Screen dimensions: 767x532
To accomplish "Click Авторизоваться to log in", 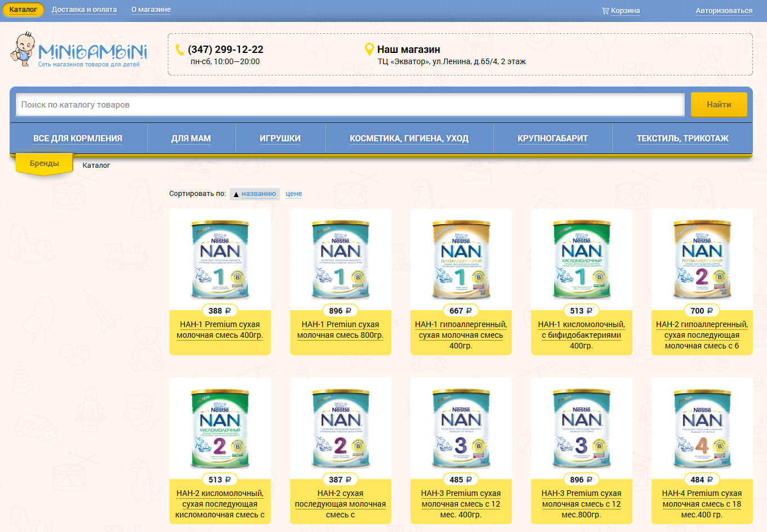I will point(724,11).
